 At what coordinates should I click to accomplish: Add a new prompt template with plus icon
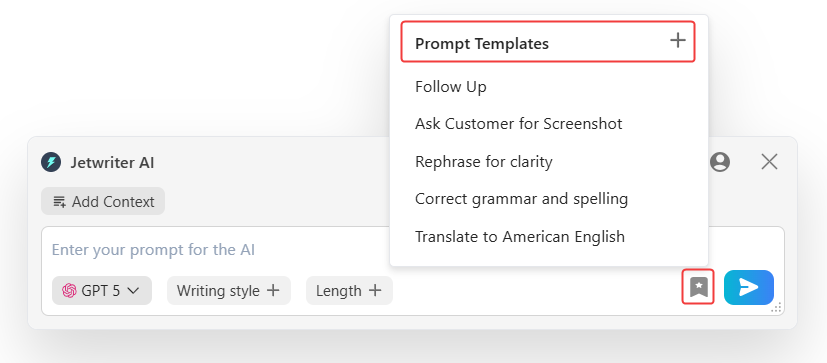tap(678, 41)
